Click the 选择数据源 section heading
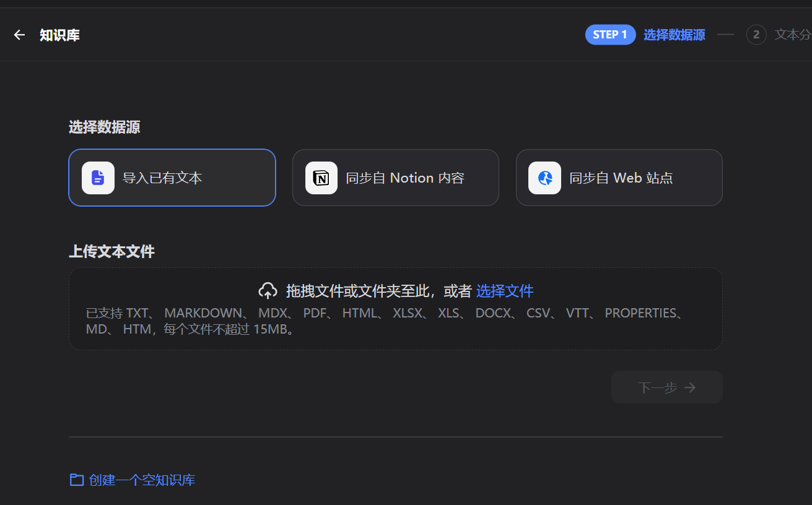This screenshot has height=505, width=812. (105, 127)
